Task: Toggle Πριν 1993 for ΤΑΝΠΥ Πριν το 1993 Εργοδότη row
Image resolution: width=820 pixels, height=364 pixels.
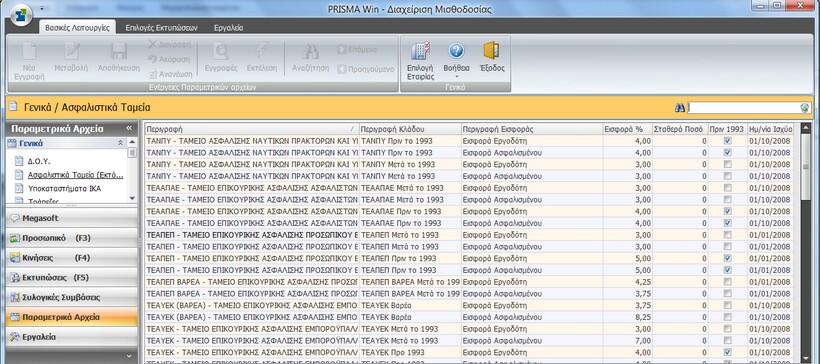Action: point(727,141)
